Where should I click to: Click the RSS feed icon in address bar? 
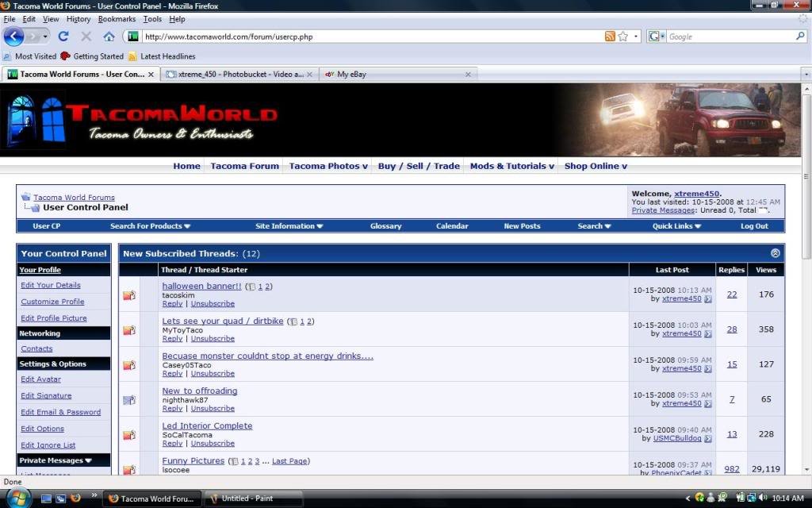[610, 37]
